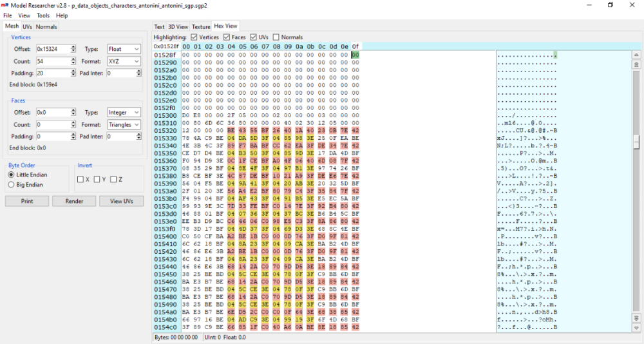This screenshot has height=344, width=644.
Task: Check the Invert X box
Action: pyautogui.click(x=80, y=179)
